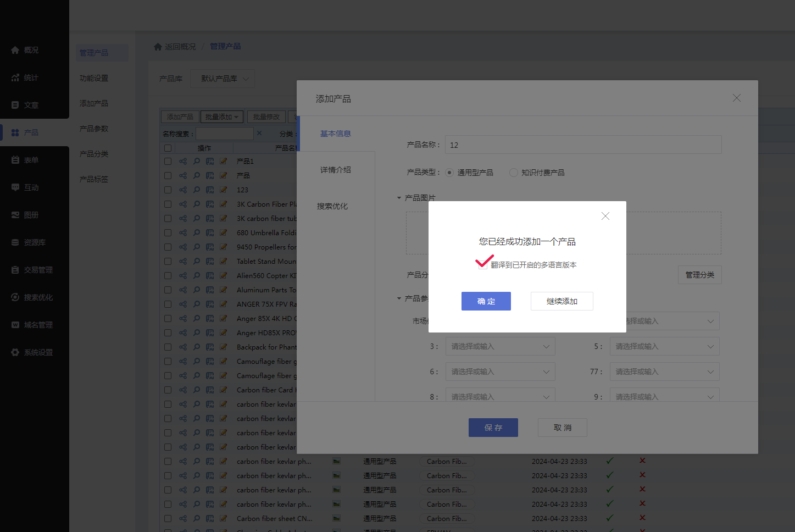Viewport: 795px width, 532px height.
Task: Click edit pencil icon for 产品 row
Action: click(x=224, y=175)
